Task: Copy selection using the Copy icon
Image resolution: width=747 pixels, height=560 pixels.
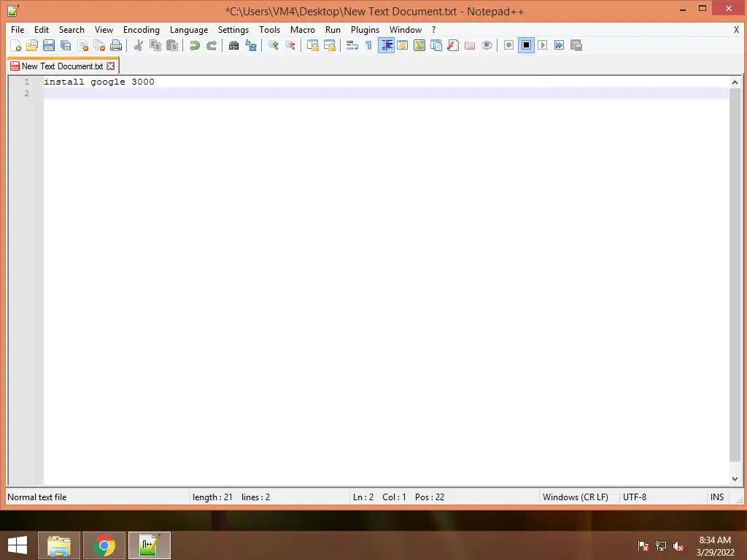Action: (x=155, y=45)
